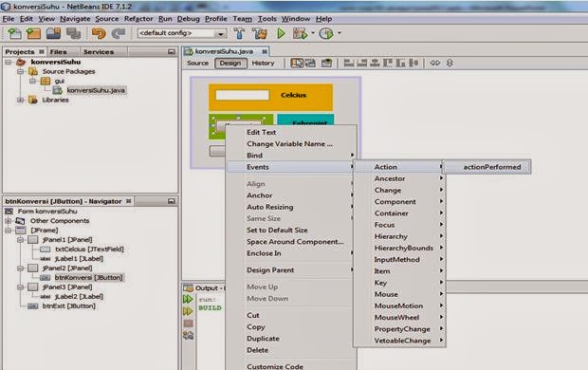The width and height of the screenshot is (588, 370).
Task: Click the settings icon at the bottom of the Output sidebar
Action: [188, 335]
